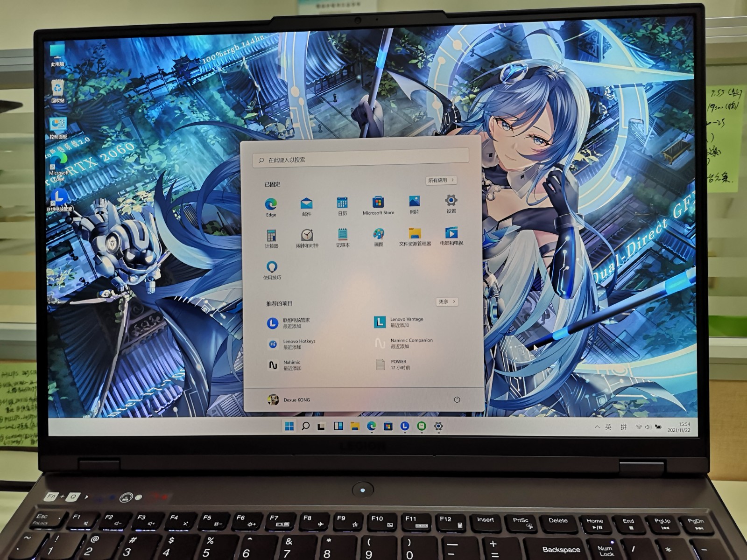Open the Wi-Fi network tray icon
Viewport: 747px width, 560px height.
[638, 427]
